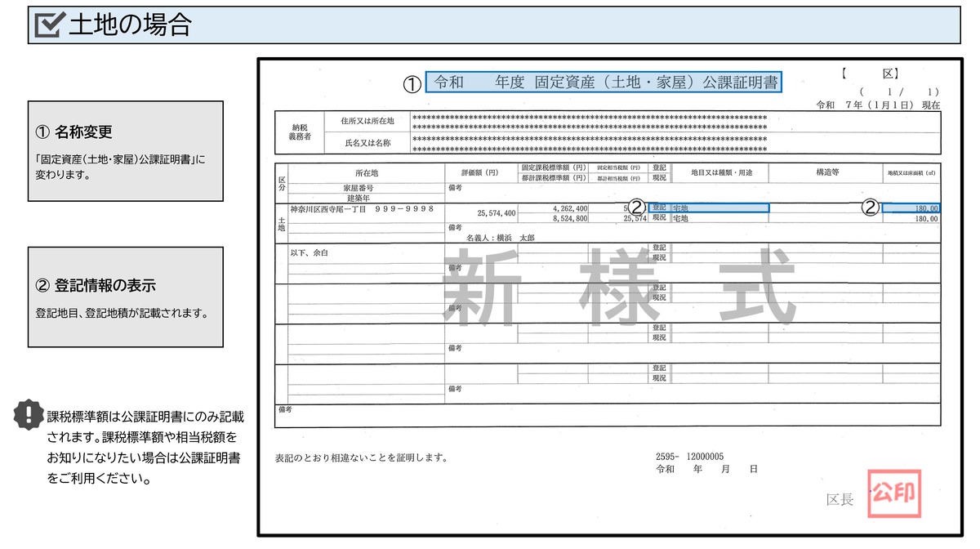Screen dimensions: 980x549
Task: Click the circled ② marker above 地積又は床面積 column
Action: pos(871,206)
